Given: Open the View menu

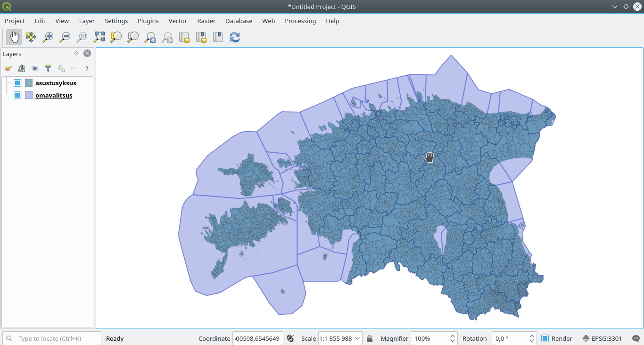Looking at the screenshot, I should click(x=62, y=21).
